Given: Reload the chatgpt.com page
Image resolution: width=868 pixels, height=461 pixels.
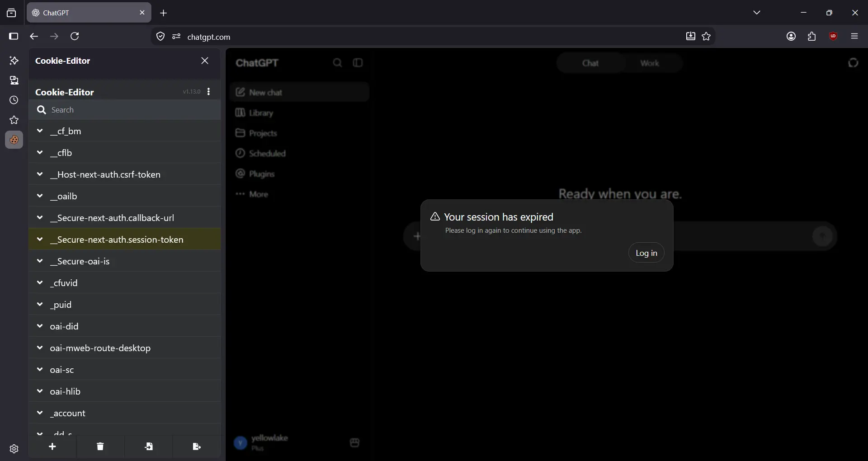Looking at the screenshot, I should [75, 36].
